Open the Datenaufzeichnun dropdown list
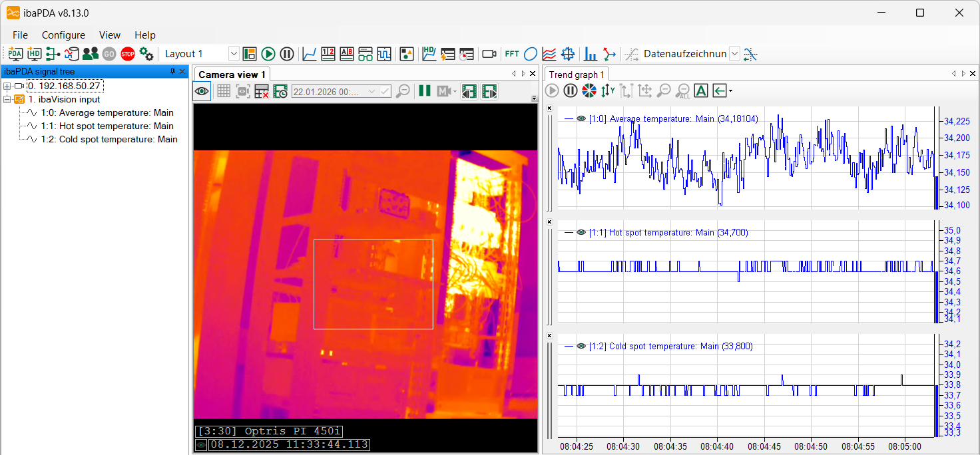This screenshot has height=455, width=980. 734,54
